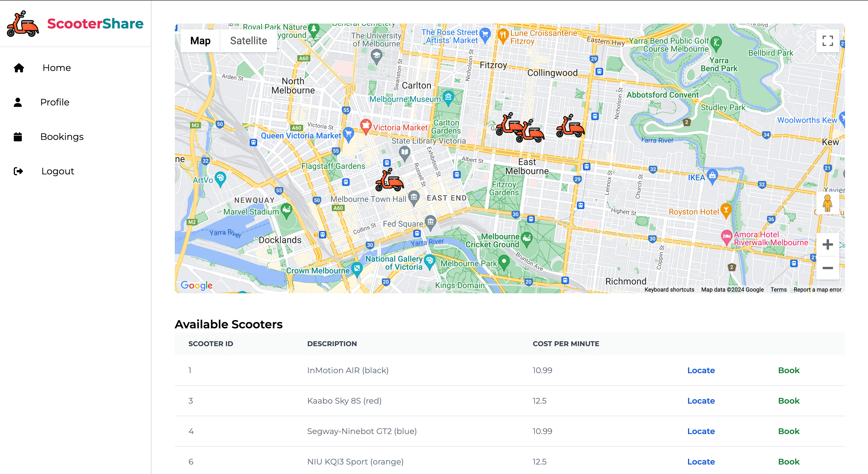Toggle fullscreen map view
Image resolution: width=868 pixels, height=474 pixels.
(828, 41)
